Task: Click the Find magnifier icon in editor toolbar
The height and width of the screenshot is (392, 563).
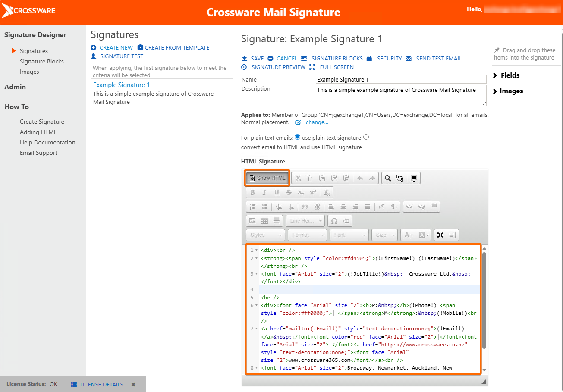Action: click(x=388, y=178)
